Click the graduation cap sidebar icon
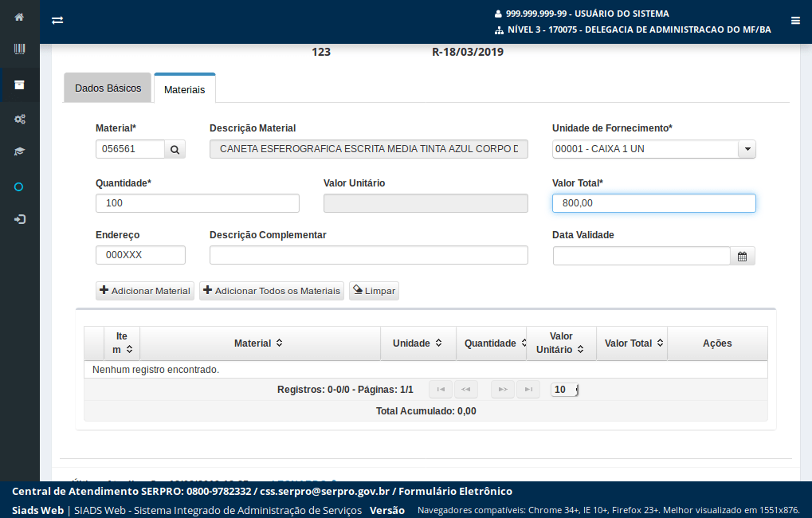This screenshot has width=812, height=518. pos(19,151)
